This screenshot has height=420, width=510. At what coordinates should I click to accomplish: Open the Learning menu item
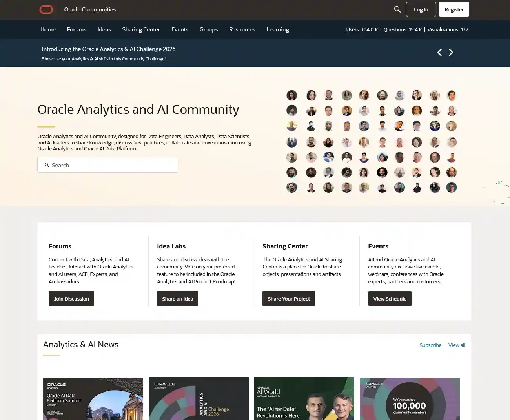click(x=278, y=29)
